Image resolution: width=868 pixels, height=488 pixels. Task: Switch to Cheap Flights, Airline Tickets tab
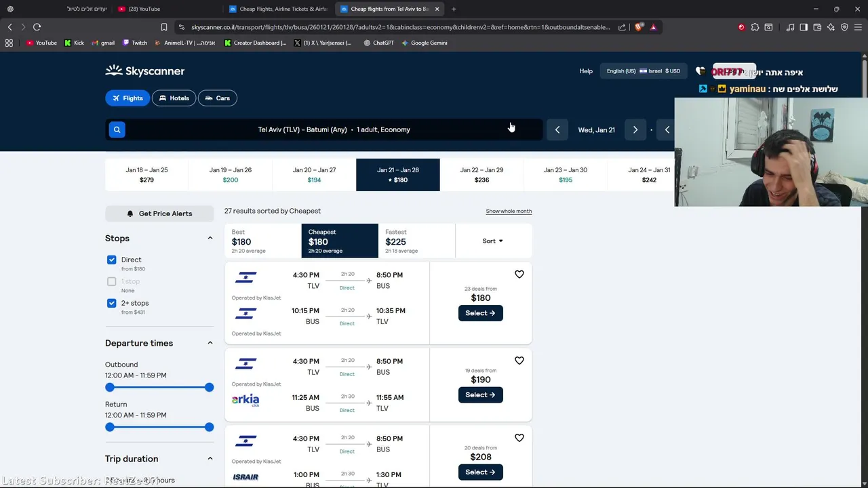[278, 9]
